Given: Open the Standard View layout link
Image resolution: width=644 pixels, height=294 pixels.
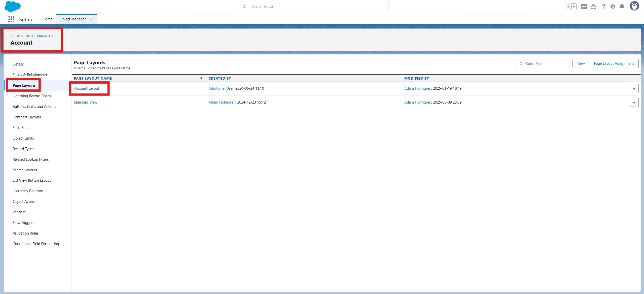Looking at the screenshot, I should [85, 102].
